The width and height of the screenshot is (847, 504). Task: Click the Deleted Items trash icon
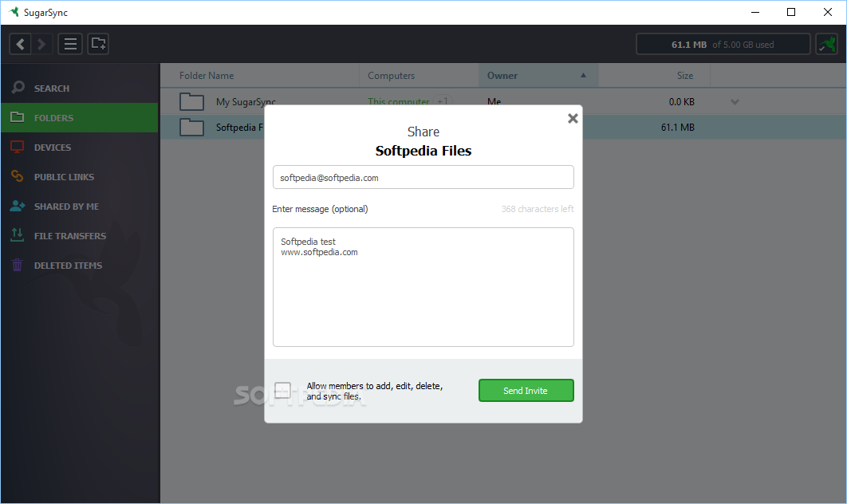18,265
